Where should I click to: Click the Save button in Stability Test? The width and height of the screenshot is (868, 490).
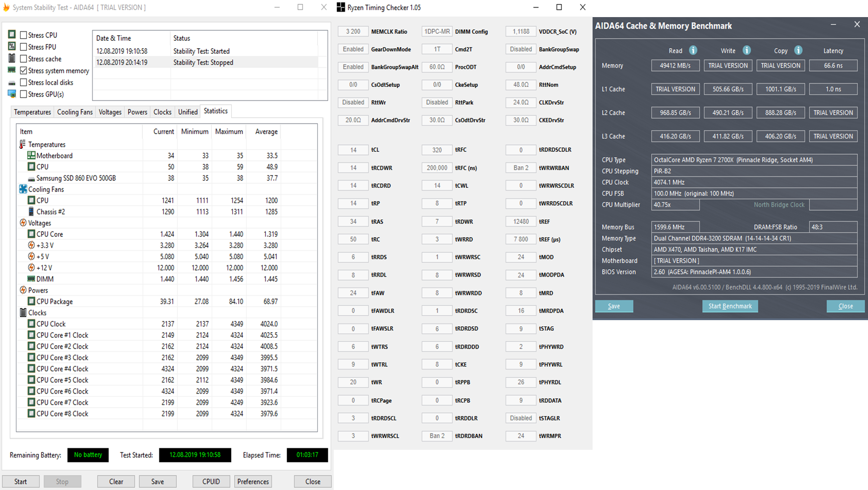click(158, 481)
